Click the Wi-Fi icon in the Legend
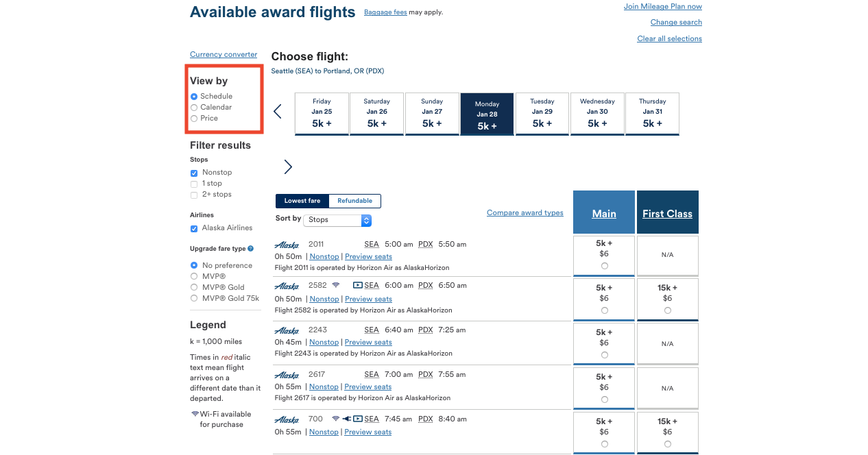The width and height of the screenshot is (868, 455). coord(195,414)
